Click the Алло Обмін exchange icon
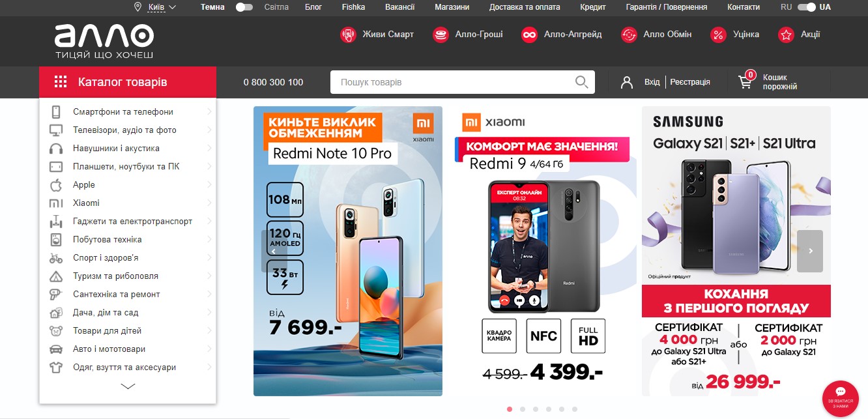Viewport: 868px width, 419px height. coord(629,35)
